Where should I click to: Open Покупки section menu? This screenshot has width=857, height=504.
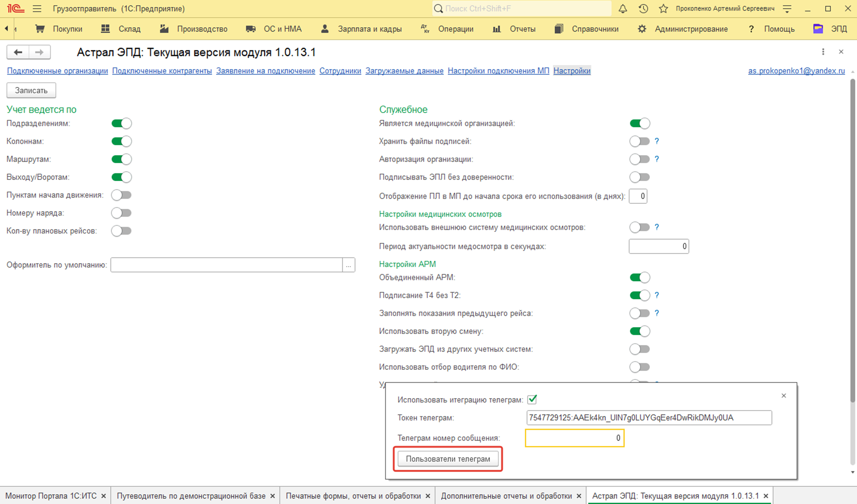tap(59, 29)
